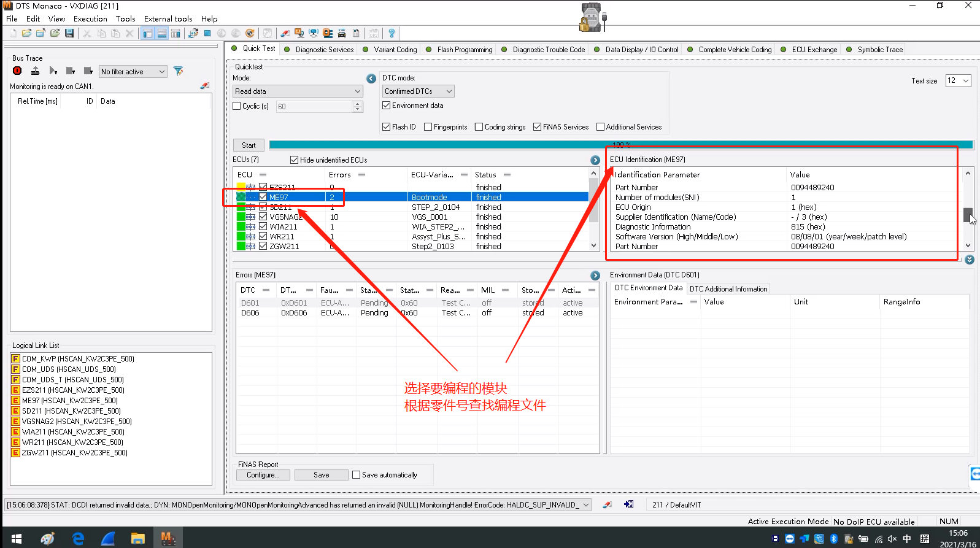This screenshot has height=548, width=980.
Task: Select ME97 (HSCAN_KW2C3PE_500) logical link
Action: (x=69, y=401)
